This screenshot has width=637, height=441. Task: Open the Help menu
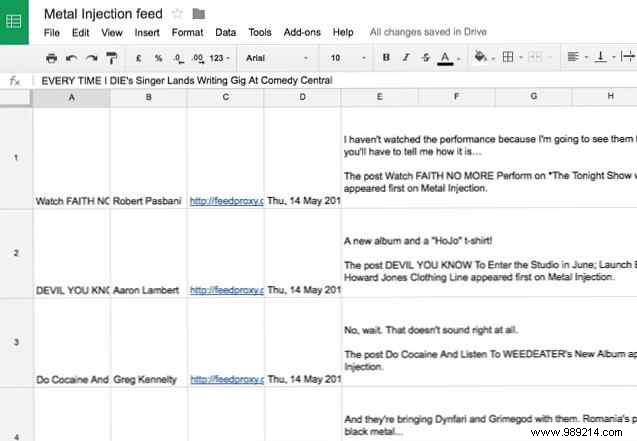pos(343,32)
